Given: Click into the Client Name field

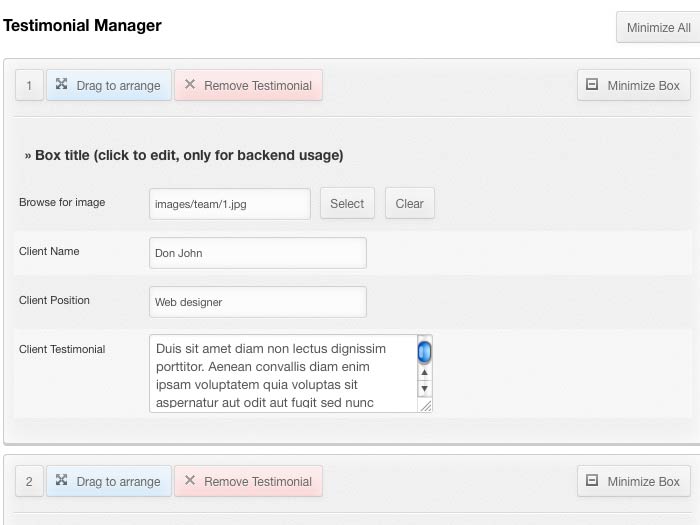Looking at the screenshot, I should coord(257,253).
